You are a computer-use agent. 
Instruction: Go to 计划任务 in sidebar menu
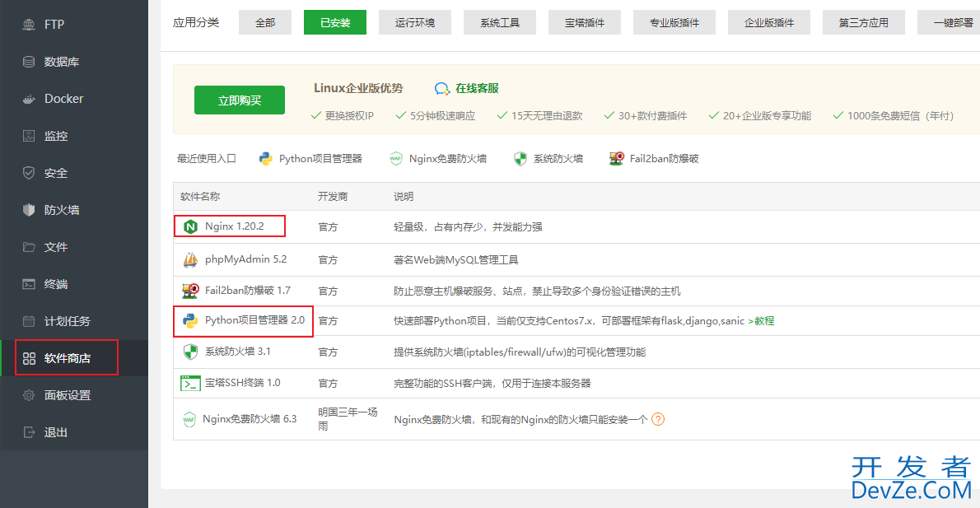(67, 321)
